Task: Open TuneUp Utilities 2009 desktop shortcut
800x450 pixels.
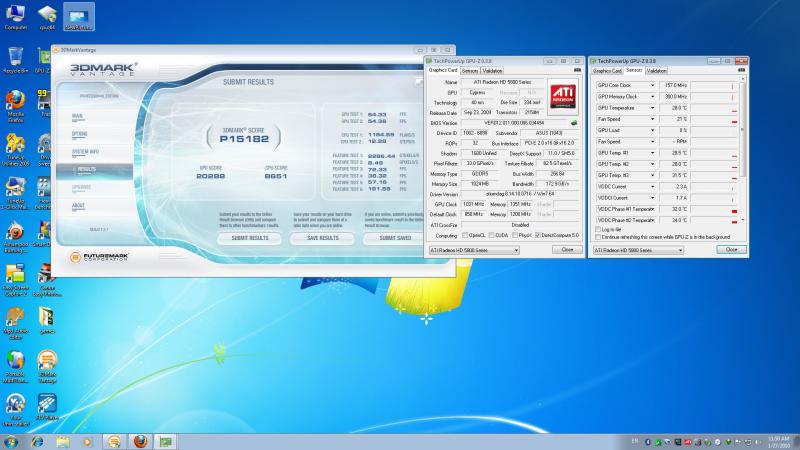Action: coord(15,149)
